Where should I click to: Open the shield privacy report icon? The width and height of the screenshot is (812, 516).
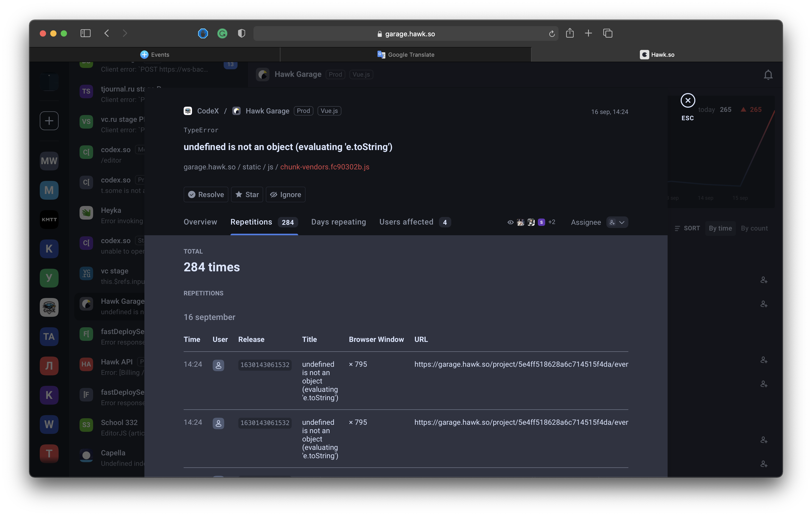pyautogui.click(x=241, y=33)
